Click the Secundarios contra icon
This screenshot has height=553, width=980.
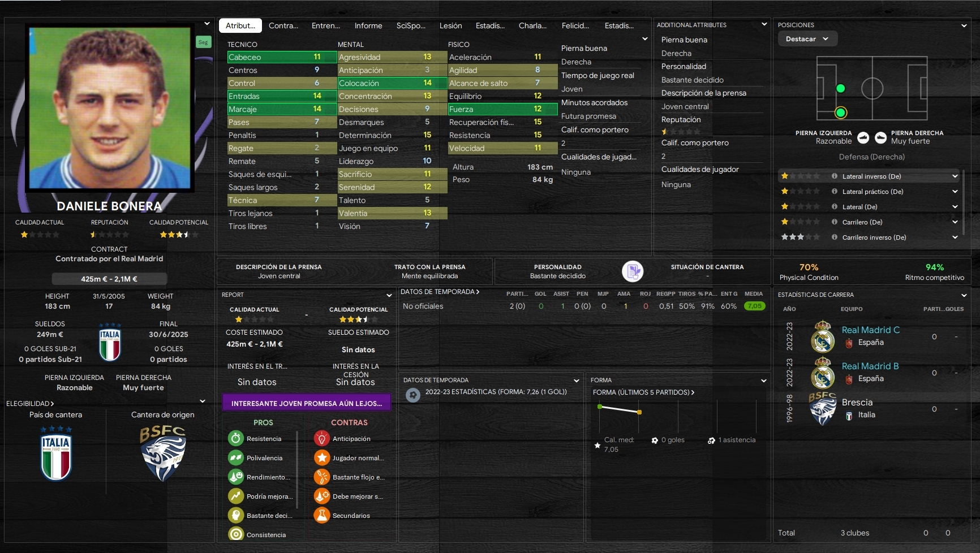(x=322, y=515)
